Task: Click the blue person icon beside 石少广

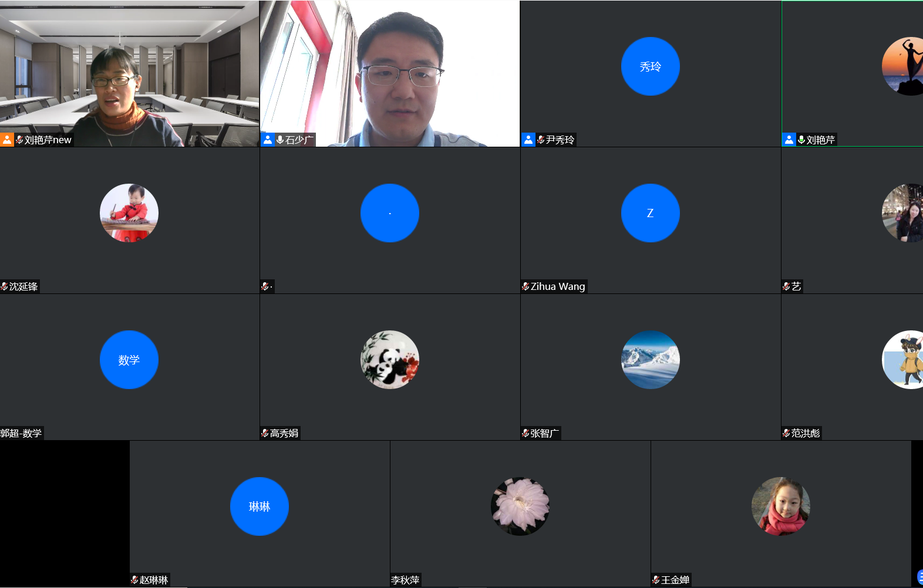Action: (267, 140)
